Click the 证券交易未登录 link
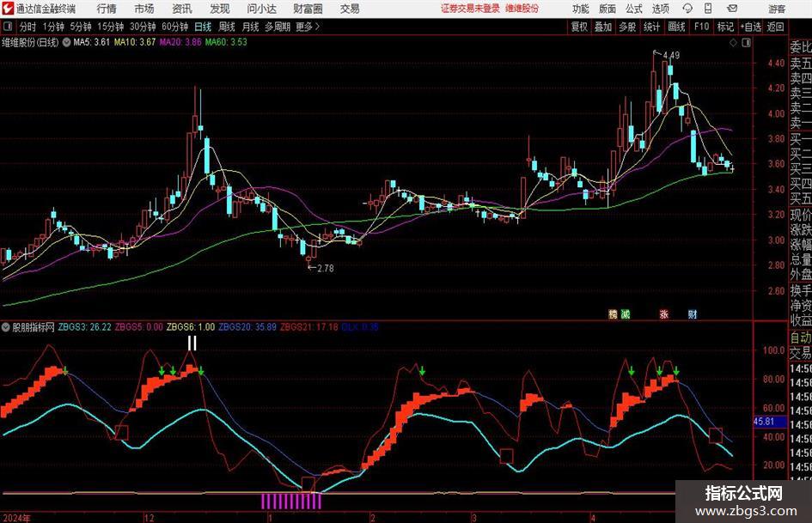Screen dimensions: 812x523 click(x=470, y=9)
